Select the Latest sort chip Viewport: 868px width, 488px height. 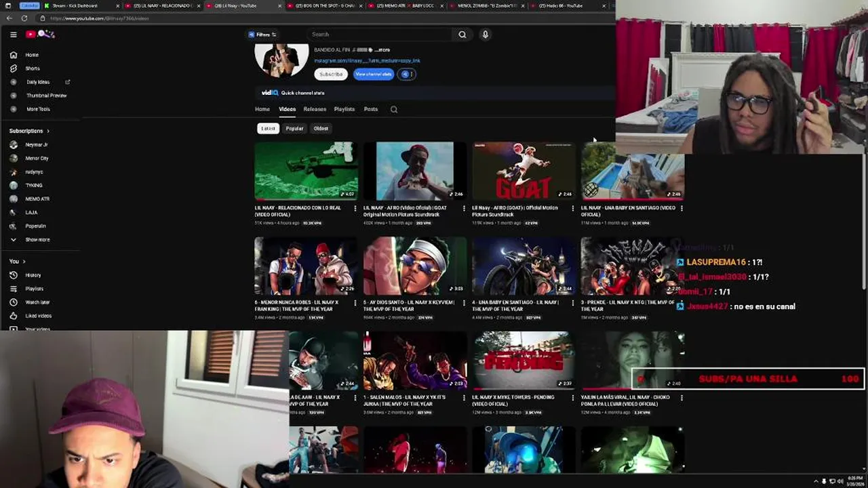click(269, 128)
